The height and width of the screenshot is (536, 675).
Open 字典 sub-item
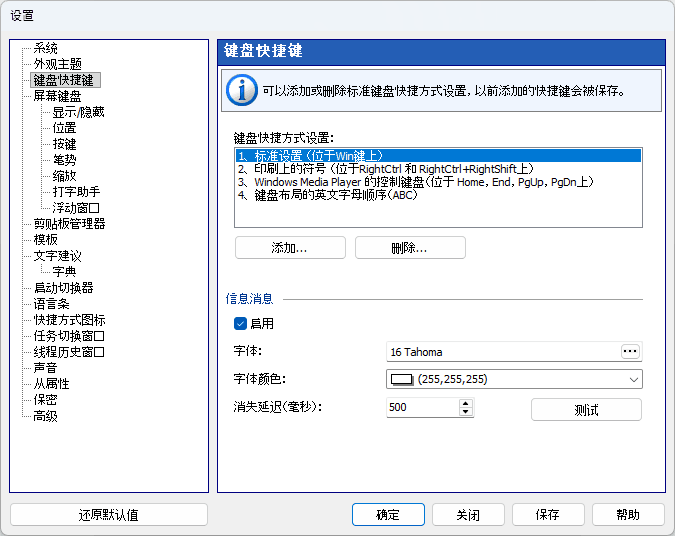65,272
